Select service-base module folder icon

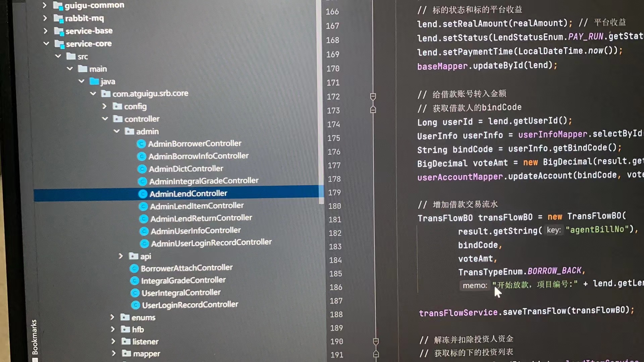click(x=59, y=31)
